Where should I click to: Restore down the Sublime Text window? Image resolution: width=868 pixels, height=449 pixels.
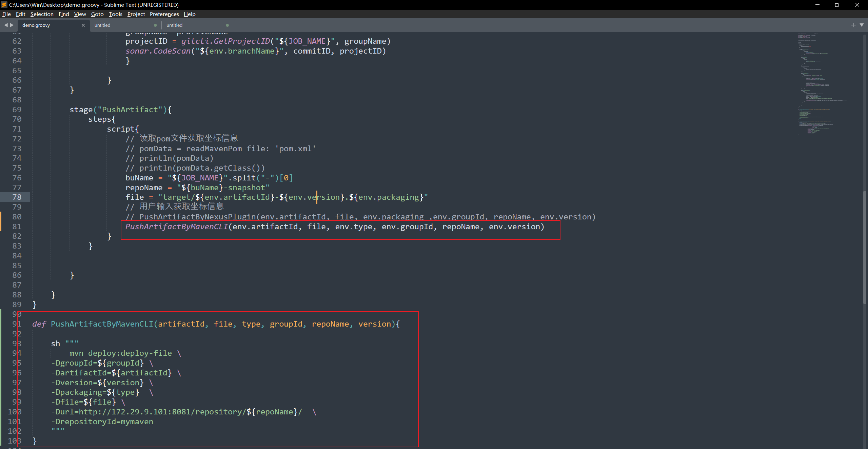pyautogui.click(x=837, y=5)
